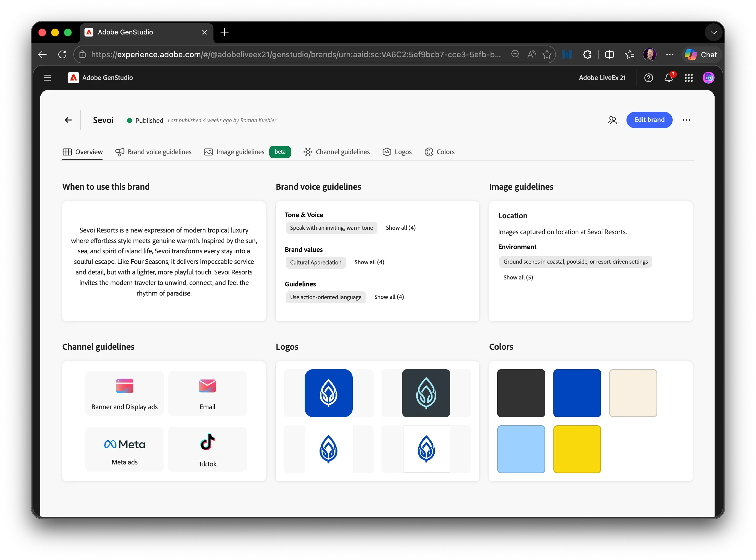Switch to Brand voice guidelines tab
Image resolution: width=756 pixels, height=560 pixels.
coord(153,152)
